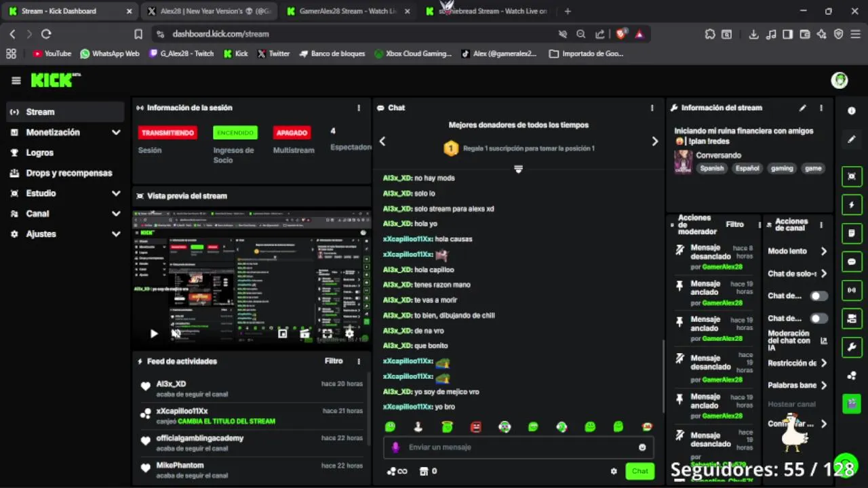Switch to Alex28 X browser tab
868x488 pixels.
pyautogui.click(x=208, y=11)
